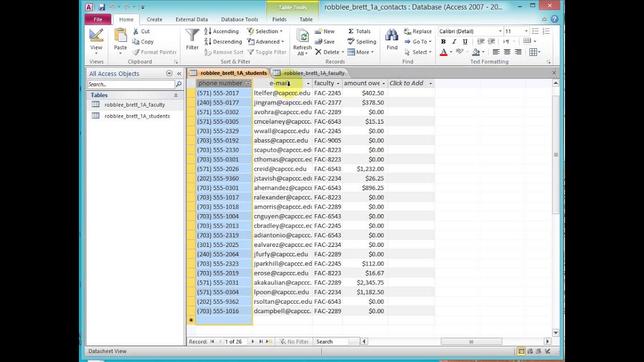This screenshot has height=362, width=644.
Task: Open the Go To dropdown
Action: (x=418, y=42)
